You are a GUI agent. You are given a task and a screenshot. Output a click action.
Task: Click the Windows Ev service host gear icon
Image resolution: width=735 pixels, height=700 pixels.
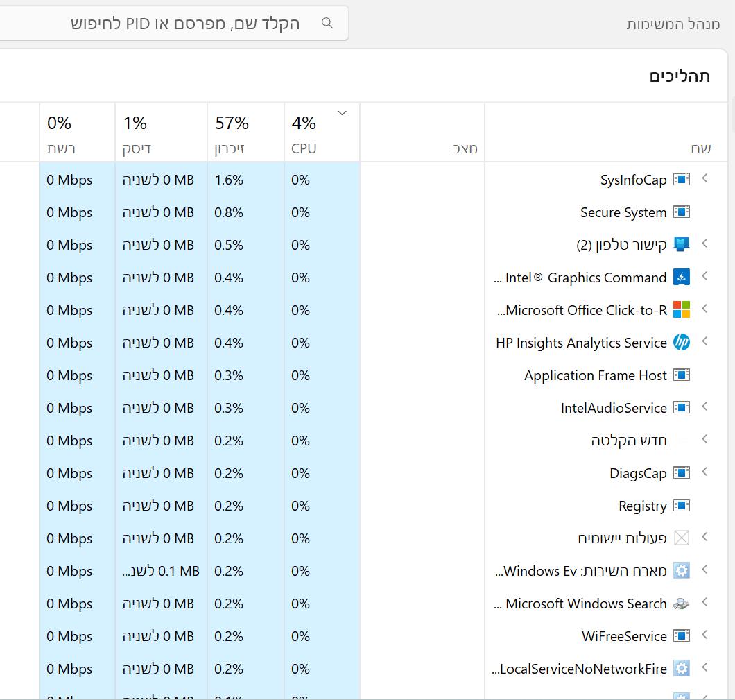(x=682, y=571)
